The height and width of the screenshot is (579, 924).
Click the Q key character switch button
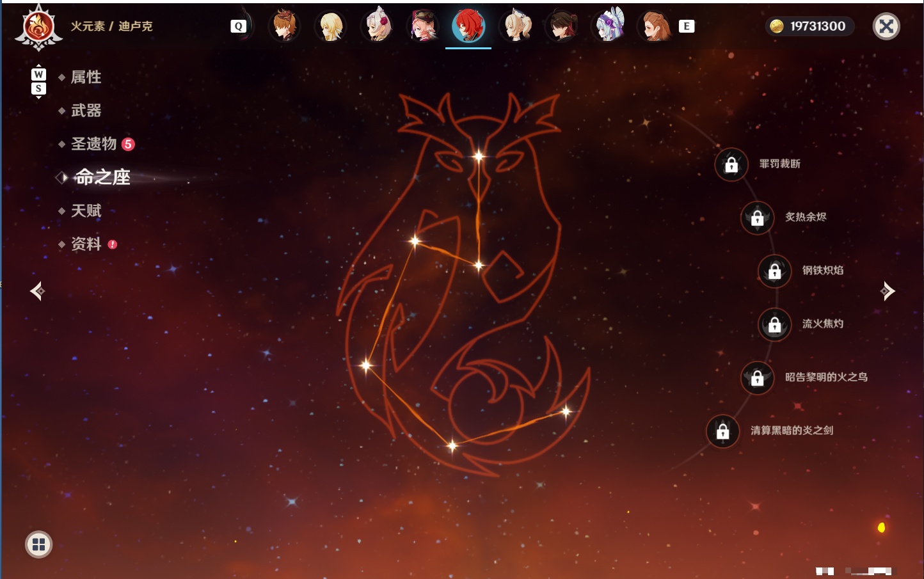[239, 26]
